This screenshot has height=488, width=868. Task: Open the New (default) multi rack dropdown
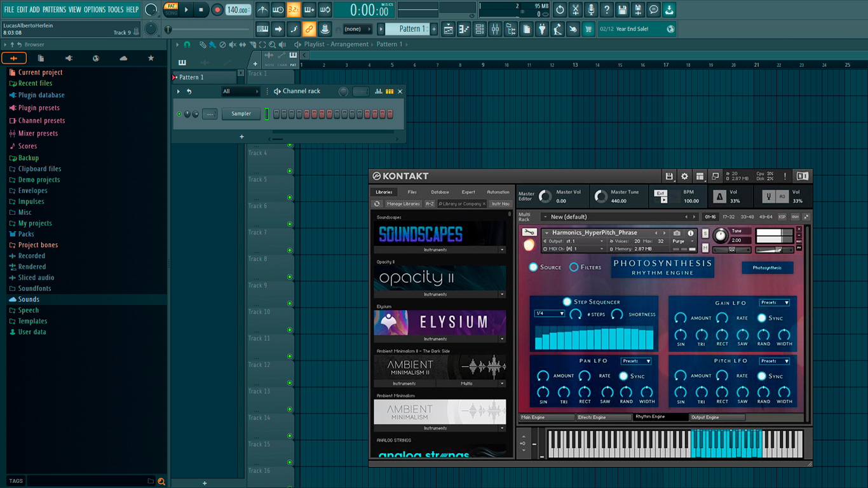(x=619, y=217)
